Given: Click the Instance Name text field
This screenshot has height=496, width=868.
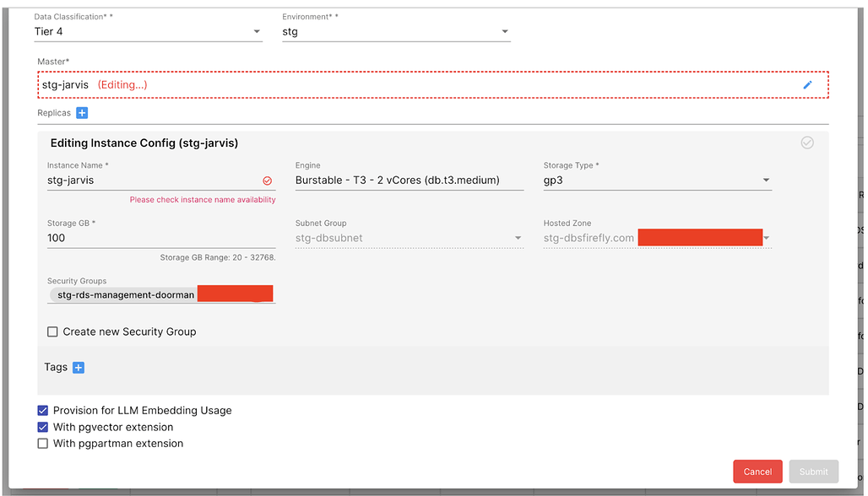Looking at the screenshot, I should click(x=152, y=180).
